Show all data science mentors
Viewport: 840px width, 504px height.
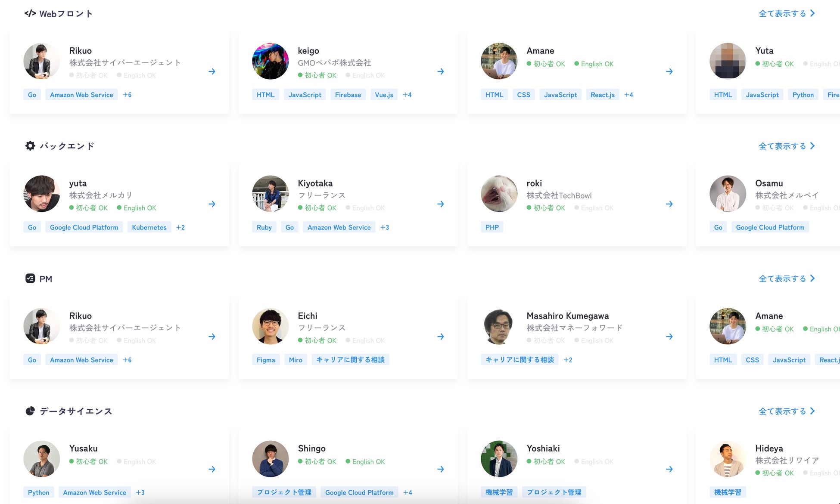tap(786, 411)
